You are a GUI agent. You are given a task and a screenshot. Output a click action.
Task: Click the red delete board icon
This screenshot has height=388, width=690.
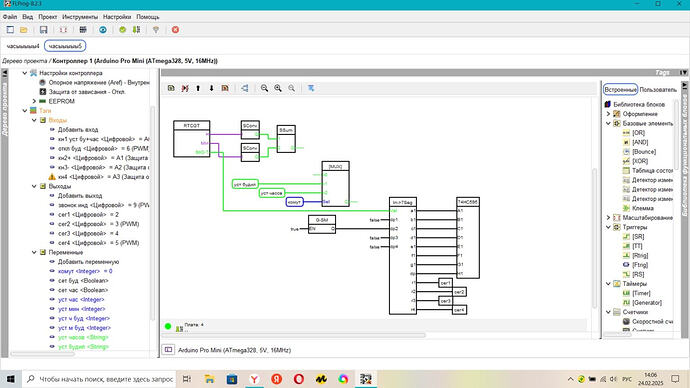[x=185, y=88]
